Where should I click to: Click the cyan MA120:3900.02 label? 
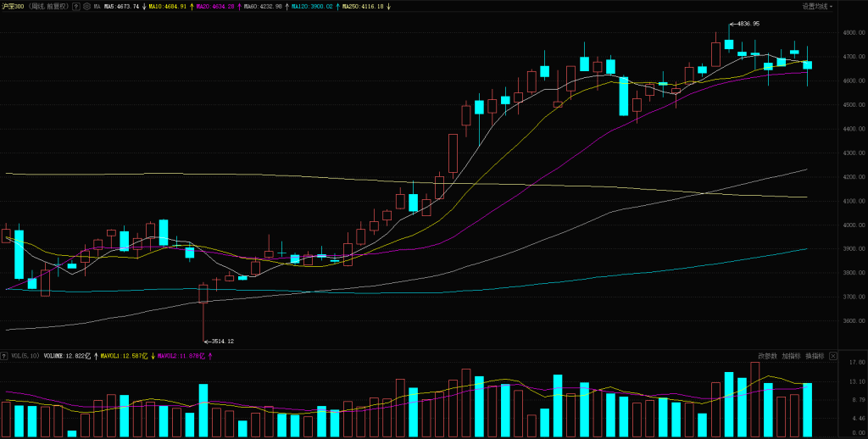(312, 6)
